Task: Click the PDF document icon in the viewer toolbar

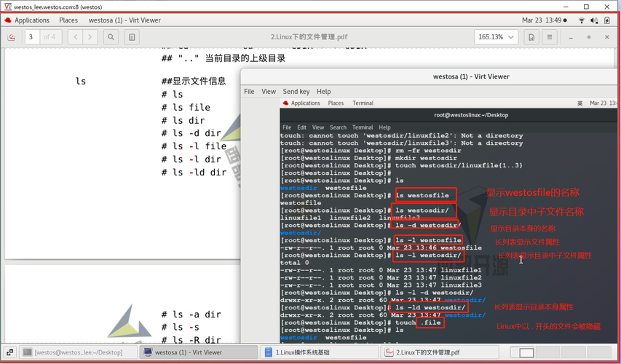Action: point(12,37)
